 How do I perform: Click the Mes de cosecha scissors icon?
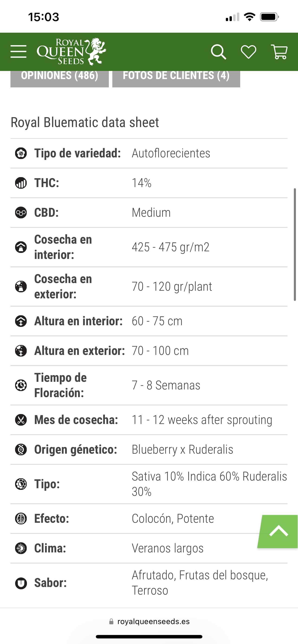(x=21, y=420)
